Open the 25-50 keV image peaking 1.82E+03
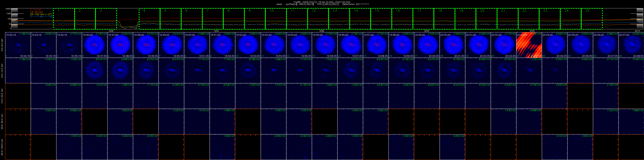644x160 pixels. tap(120, 122)
